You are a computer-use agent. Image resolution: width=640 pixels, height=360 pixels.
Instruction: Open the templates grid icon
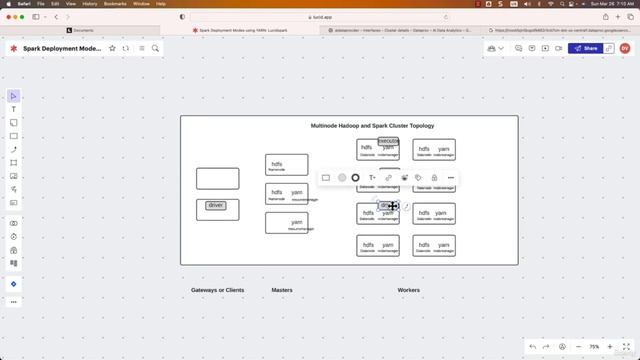click(13, 263)
